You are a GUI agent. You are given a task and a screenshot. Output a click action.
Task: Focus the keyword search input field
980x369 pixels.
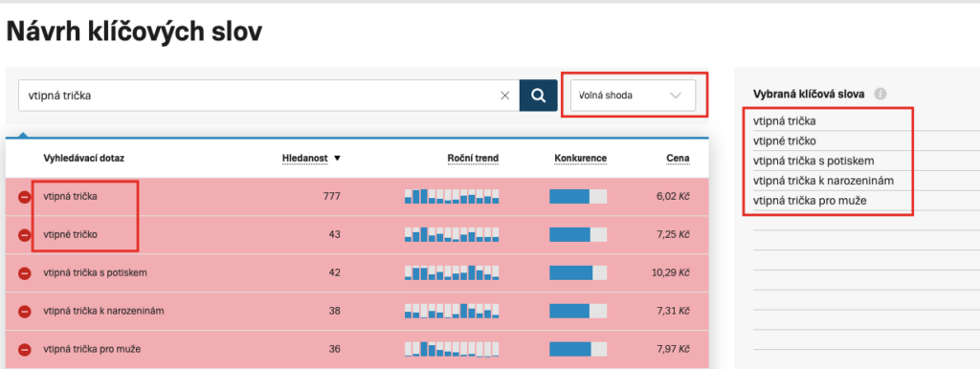click(x=269, y=96)
